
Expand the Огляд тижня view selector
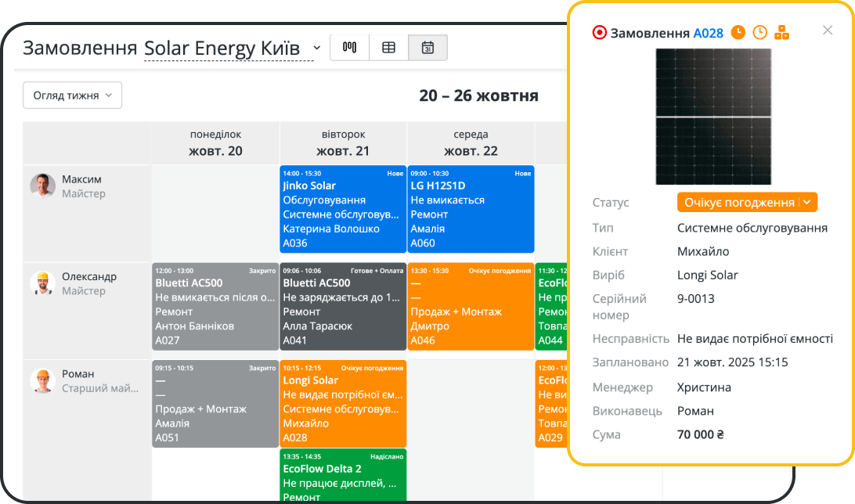[x=73, y=95]
